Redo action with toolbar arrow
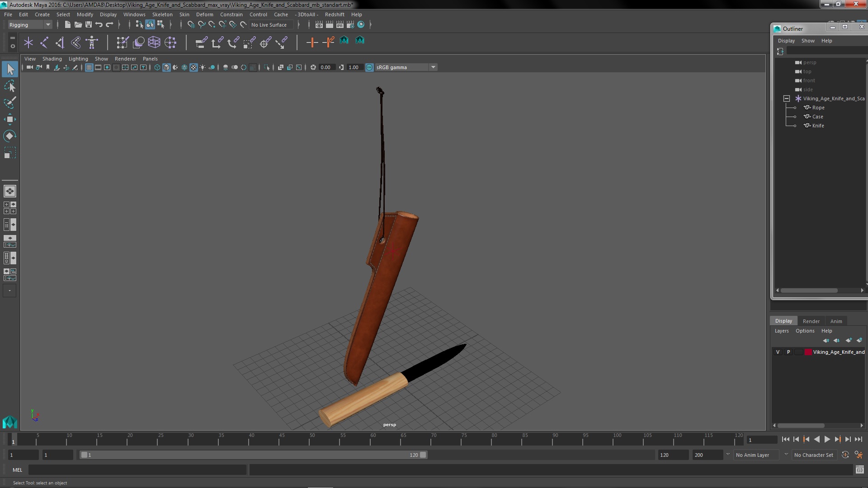 [x=109, y=24]
